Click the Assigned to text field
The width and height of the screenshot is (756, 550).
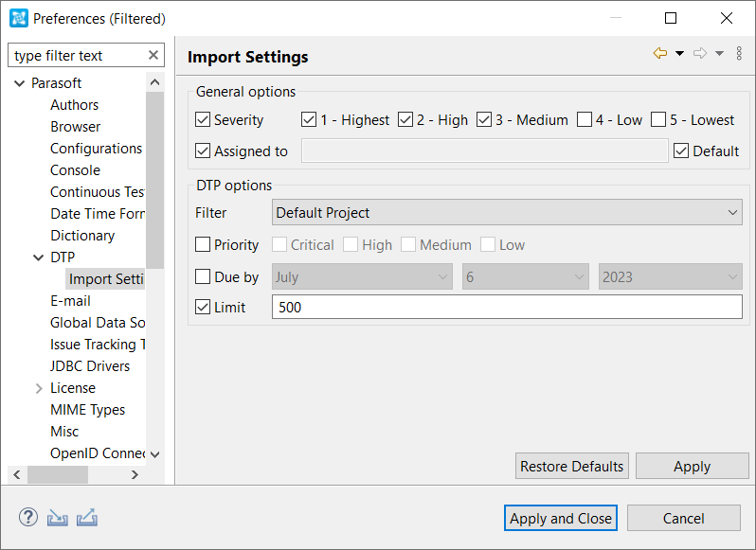pyautogui.click(x=484, y=151)
